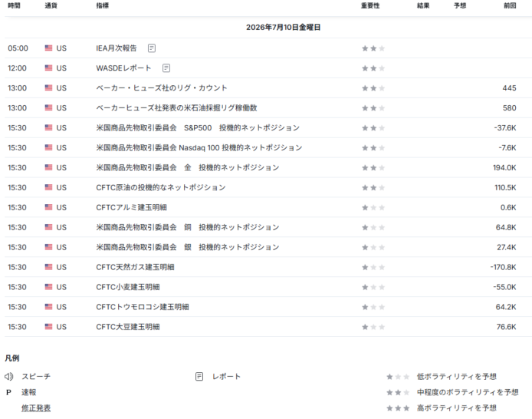532x419 pixels.
Task: Select previous value 64.2K
Action: [506, 307]
